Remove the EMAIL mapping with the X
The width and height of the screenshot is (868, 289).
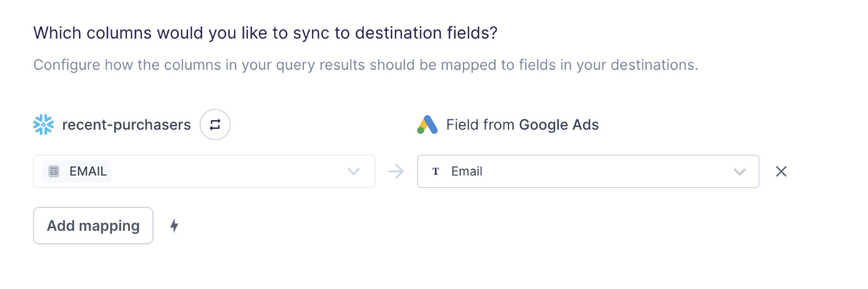(781, 171)
